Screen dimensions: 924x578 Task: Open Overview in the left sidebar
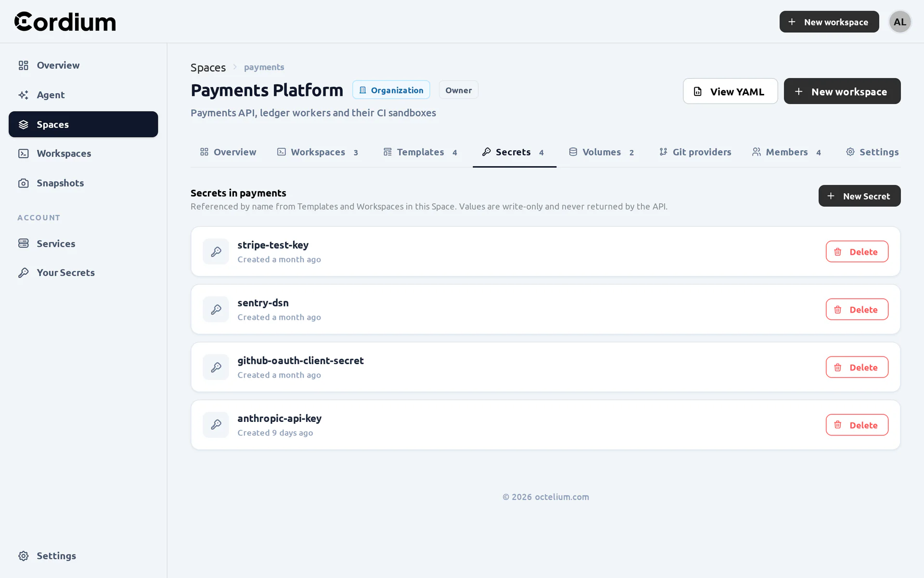83,65
